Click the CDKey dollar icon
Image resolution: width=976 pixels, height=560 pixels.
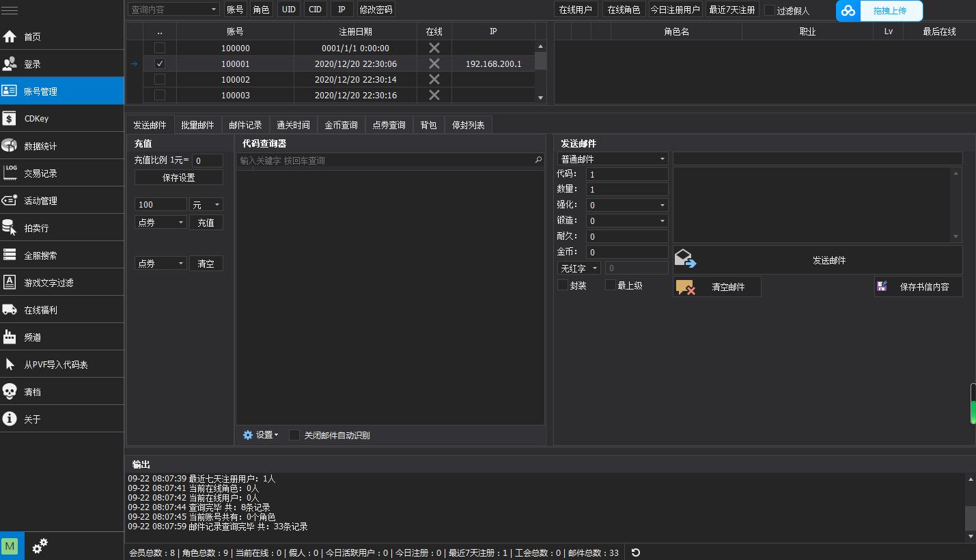pos(10,118)
